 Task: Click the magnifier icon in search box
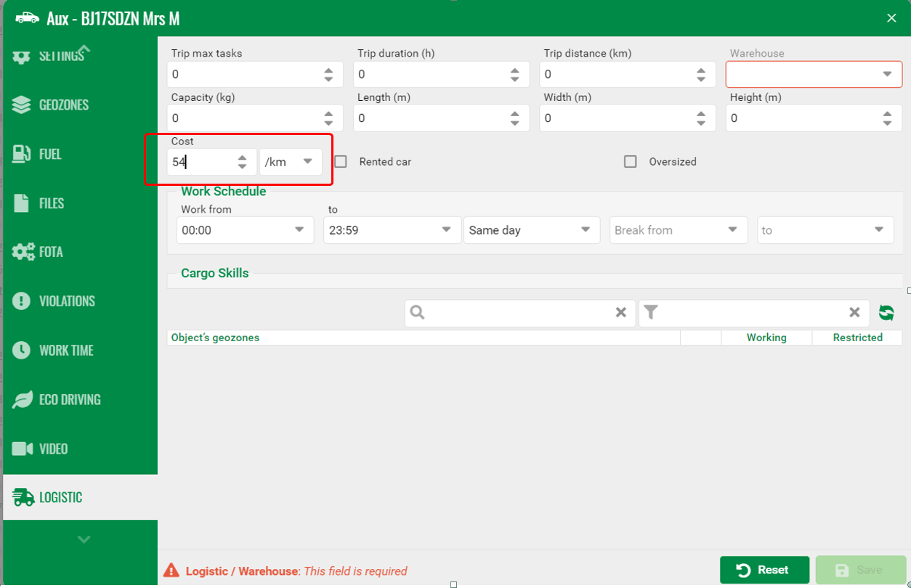pos(418,313)
